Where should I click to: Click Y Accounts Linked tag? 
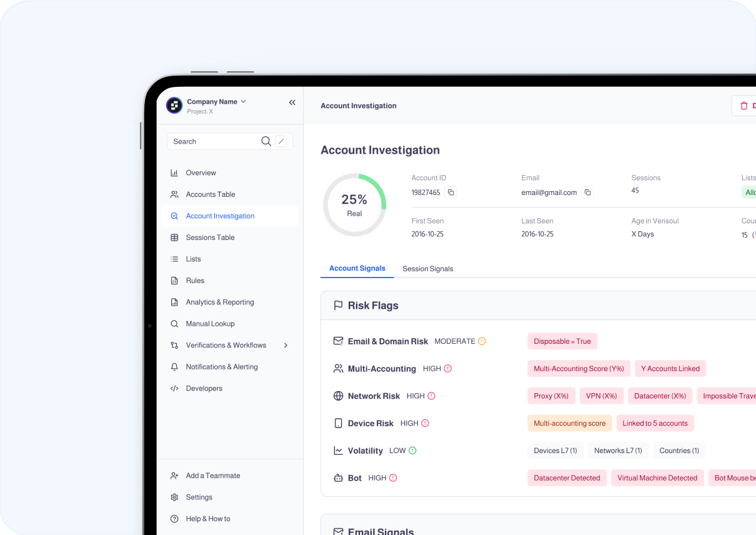(x=670, y=369)
